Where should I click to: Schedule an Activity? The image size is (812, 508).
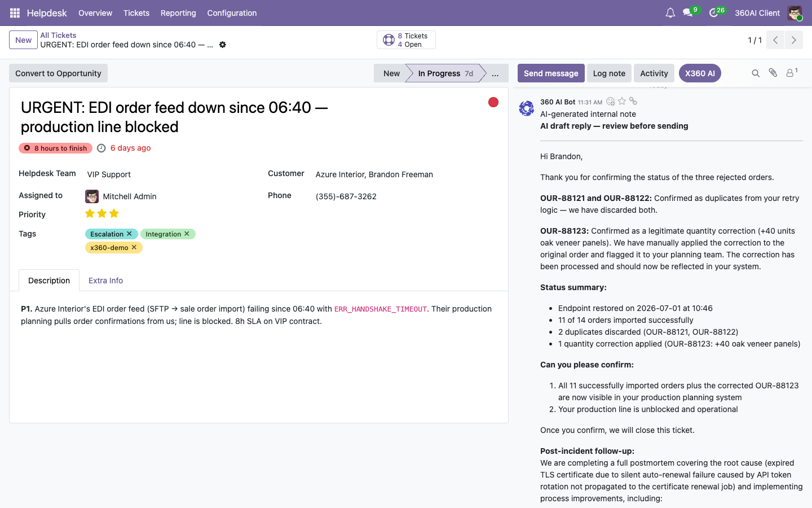[x=654, y=73]
